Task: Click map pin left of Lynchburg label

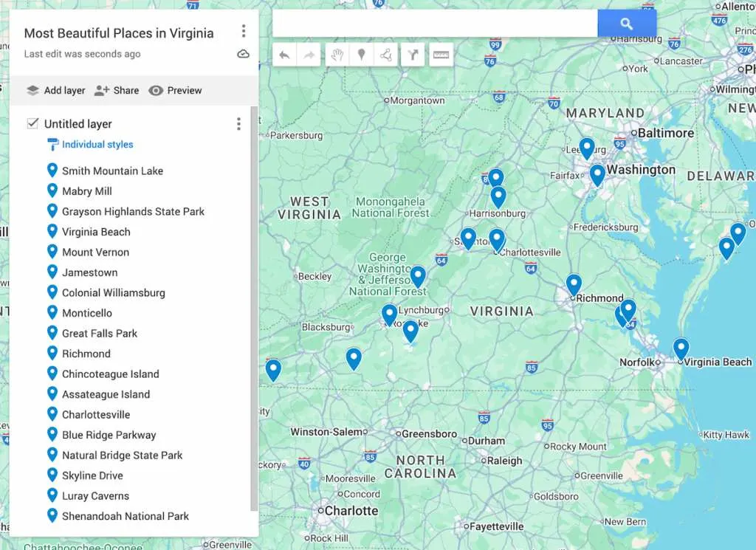Action: pyautogui.click(x=390, y=315)
